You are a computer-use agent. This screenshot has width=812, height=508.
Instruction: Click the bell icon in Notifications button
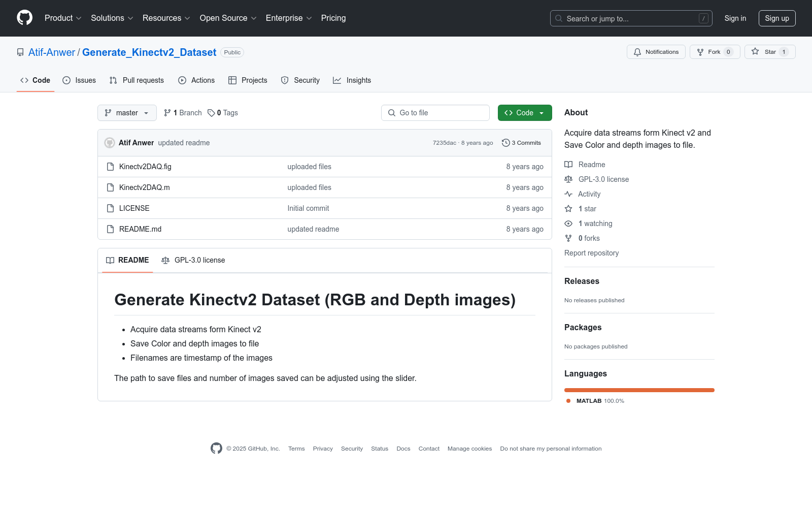tap(637, 52)
